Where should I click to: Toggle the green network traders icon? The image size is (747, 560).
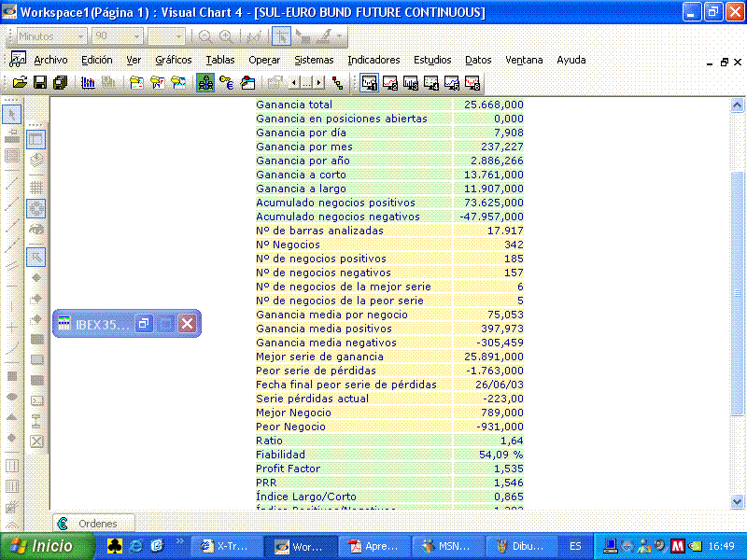coord(205,83)
